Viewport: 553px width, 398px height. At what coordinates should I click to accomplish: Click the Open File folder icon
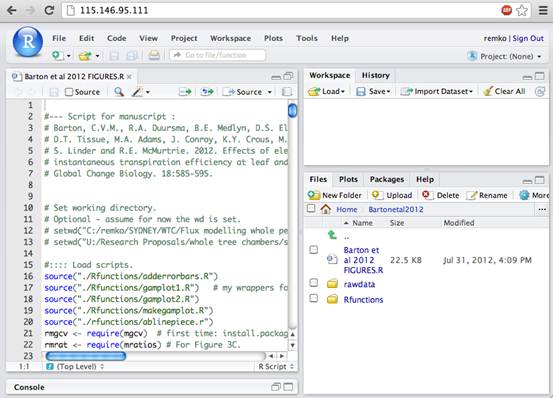point(85,55)
